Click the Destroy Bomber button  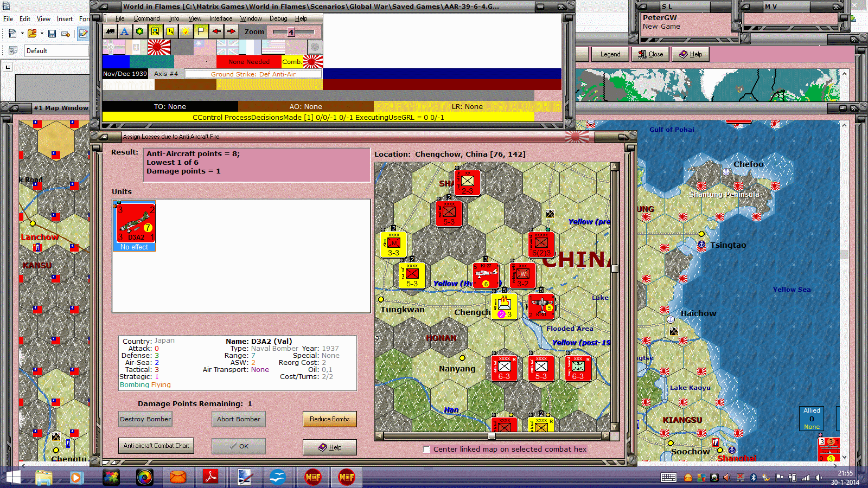pos(145,419)
